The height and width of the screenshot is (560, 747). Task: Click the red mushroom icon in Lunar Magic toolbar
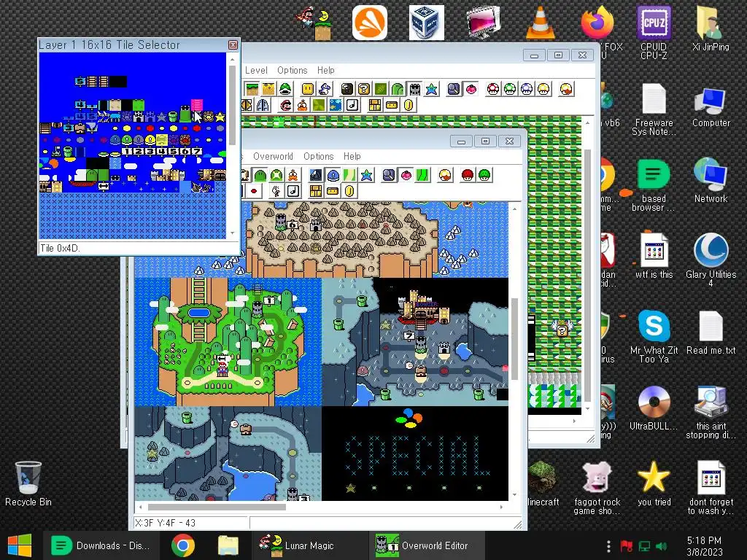(x=493, y=89)
